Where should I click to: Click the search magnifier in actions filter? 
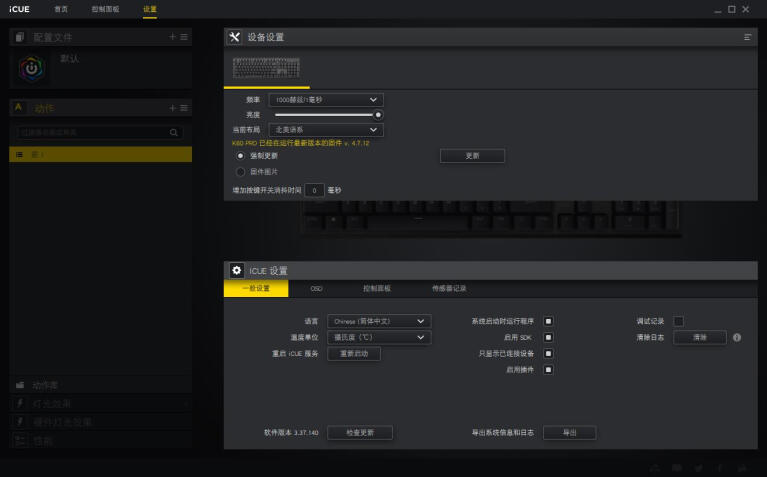coord(174,132)
